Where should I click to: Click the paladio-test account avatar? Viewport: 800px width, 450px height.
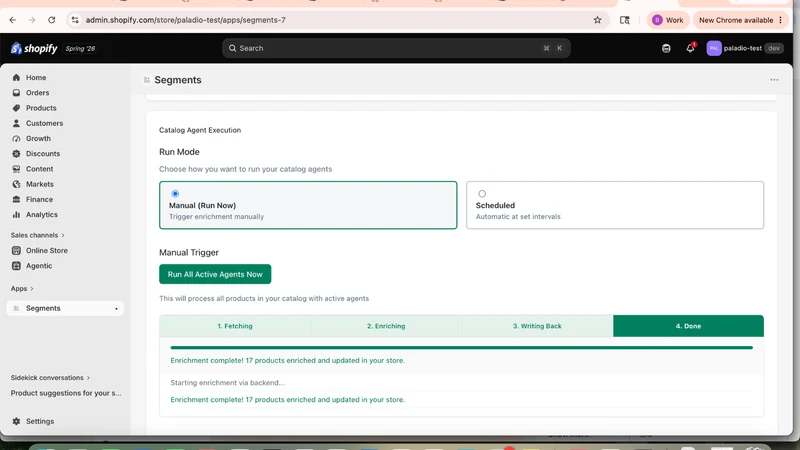[x=714, y=48]
